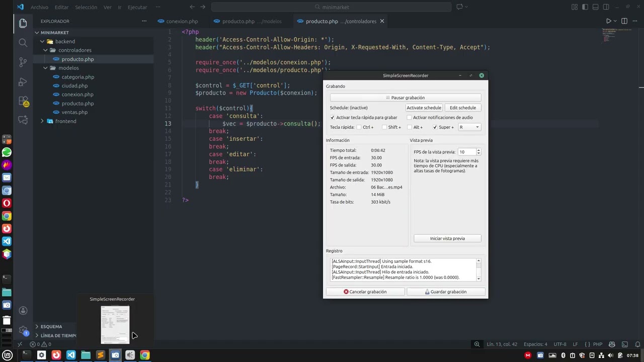Check the Alt + hotkey modifier
Viewport: 644px width, 362px height.
(x=409, y=127)
